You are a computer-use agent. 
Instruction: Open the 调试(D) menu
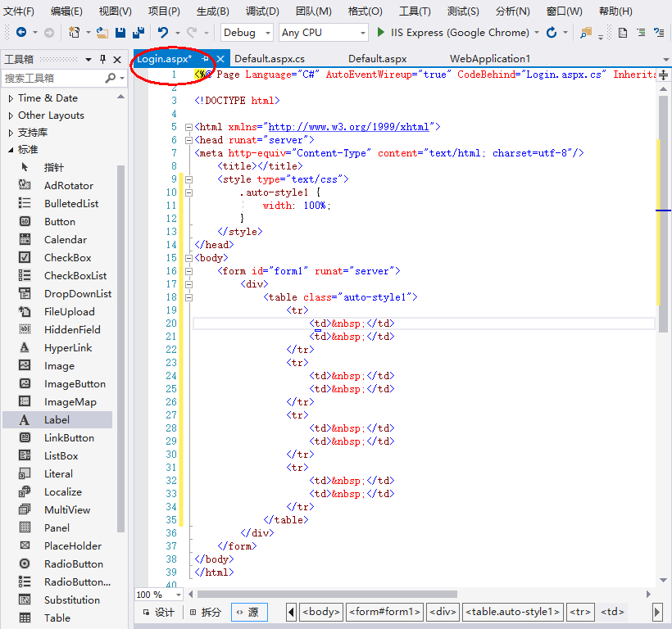261,11
